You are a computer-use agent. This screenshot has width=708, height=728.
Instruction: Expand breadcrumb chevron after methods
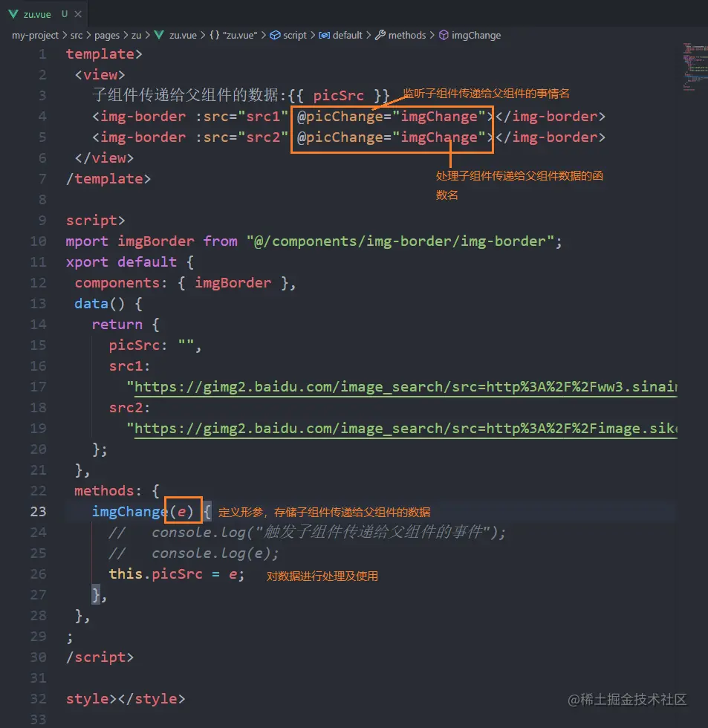[432, 36]
